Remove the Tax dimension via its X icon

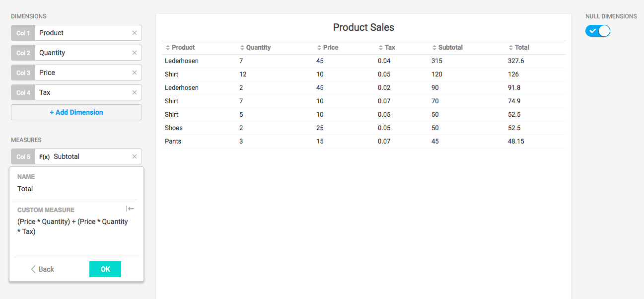pyautogui.click(x=135, y=92)
